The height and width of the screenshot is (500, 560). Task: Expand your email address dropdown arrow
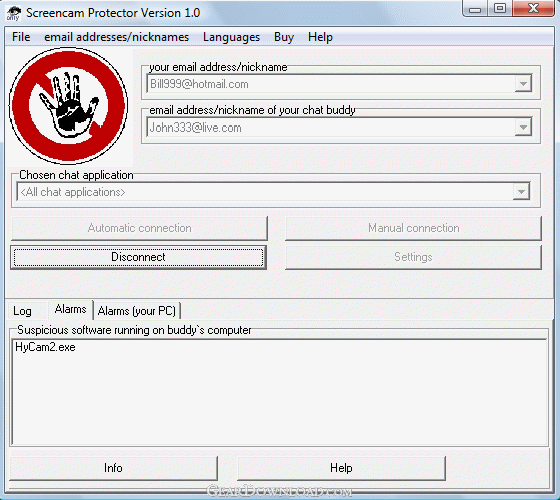click(x=523, y=84)
